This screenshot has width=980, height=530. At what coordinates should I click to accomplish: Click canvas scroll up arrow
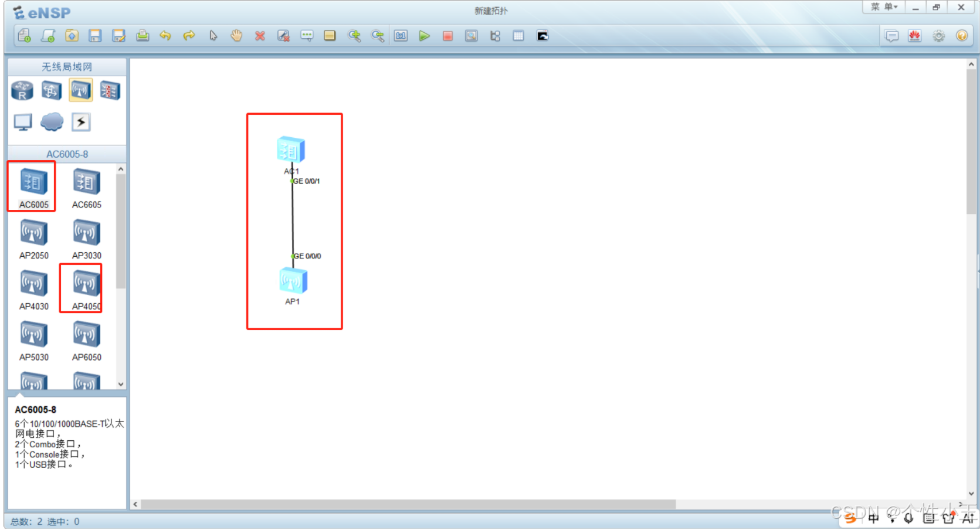pyautogui.click(x=971, y=64)
